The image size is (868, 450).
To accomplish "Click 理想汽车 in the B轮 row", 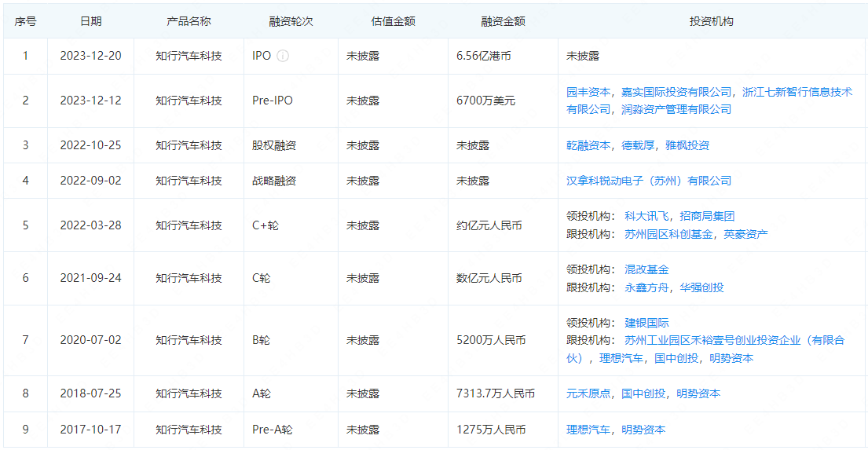I will coord(621,358).
